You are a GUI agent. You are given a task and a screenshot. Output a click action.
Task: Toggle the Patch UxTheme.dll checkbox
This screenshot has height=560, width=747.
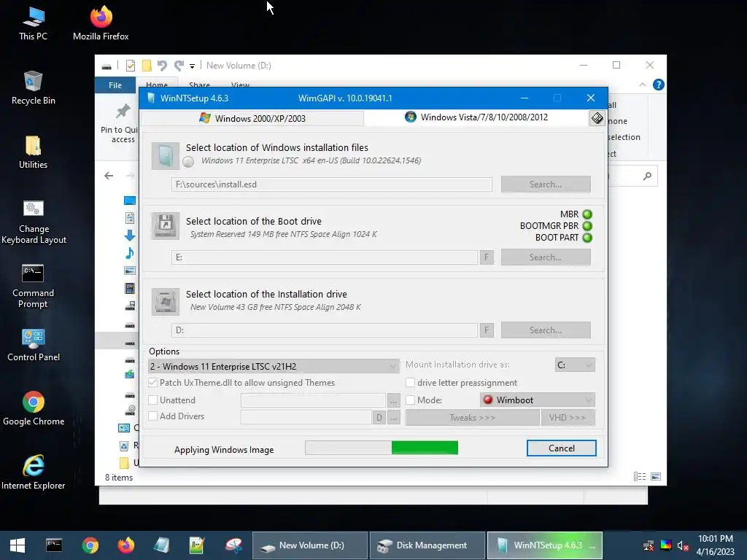153,382
